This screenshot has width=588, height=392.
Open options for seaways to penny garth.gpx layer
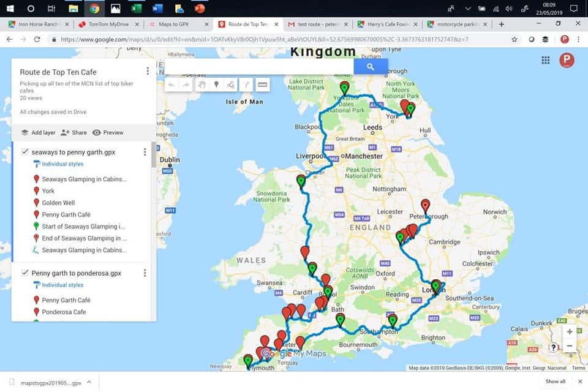click(x=145, y=152)
